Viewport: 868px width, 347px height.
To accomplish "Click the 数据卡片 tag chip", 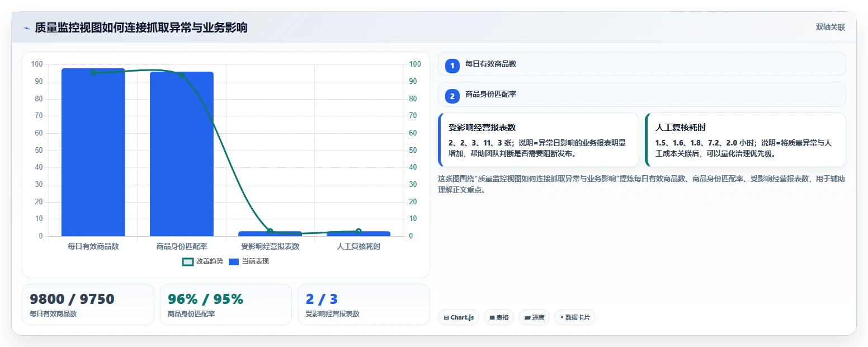I will [x=574, y=317].
